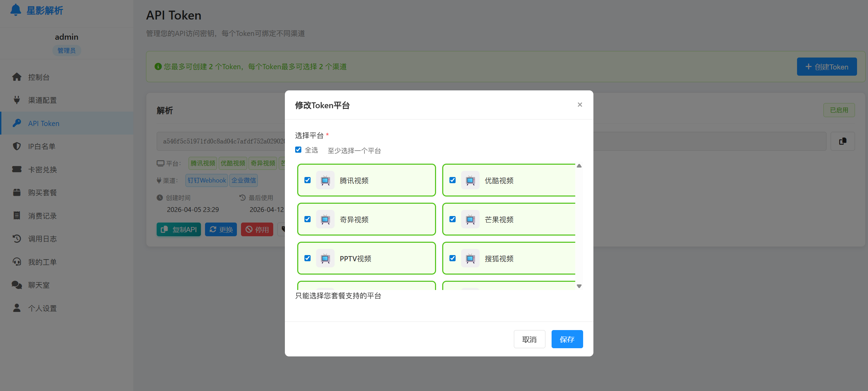Click the 取消 button
868x391 pixels.
(529, 339)
